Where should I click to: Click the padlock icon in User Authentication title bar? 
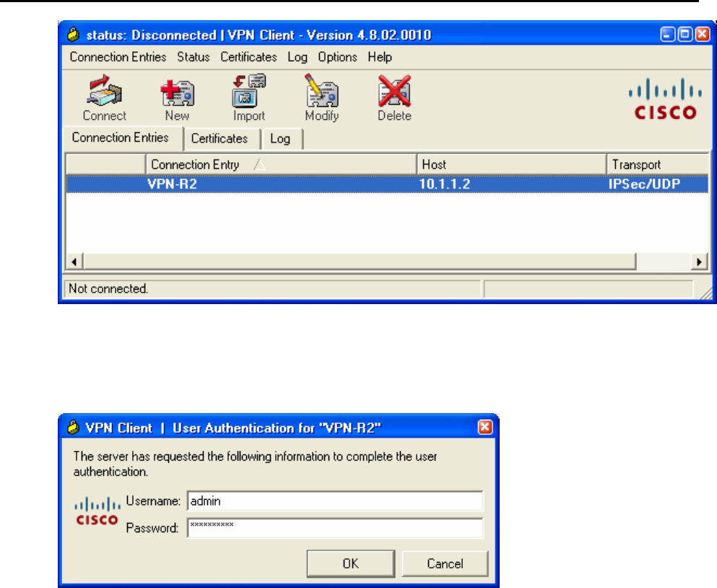point(73,427)
